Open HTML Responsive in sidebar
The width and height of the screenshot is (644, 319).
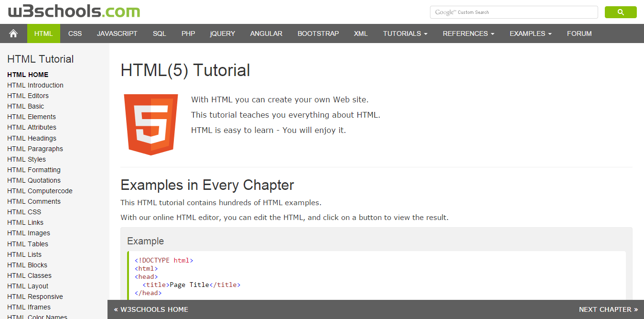coord(35,297)
